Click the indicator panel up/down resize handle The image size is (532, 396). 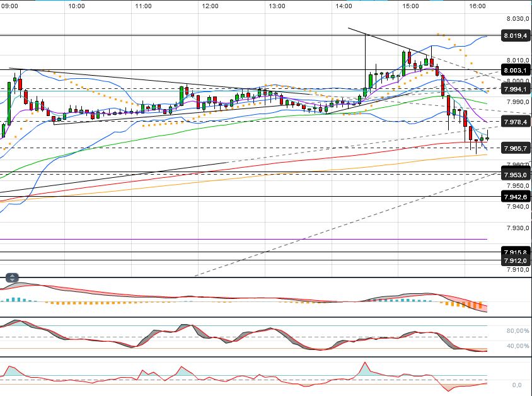click(x=12, y=278)
